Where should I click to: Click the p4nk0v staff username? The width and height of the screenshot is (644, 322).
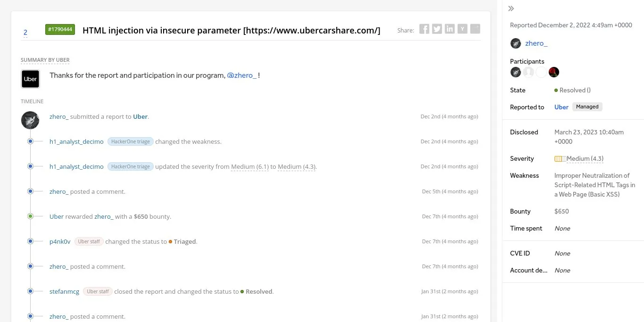60,241
